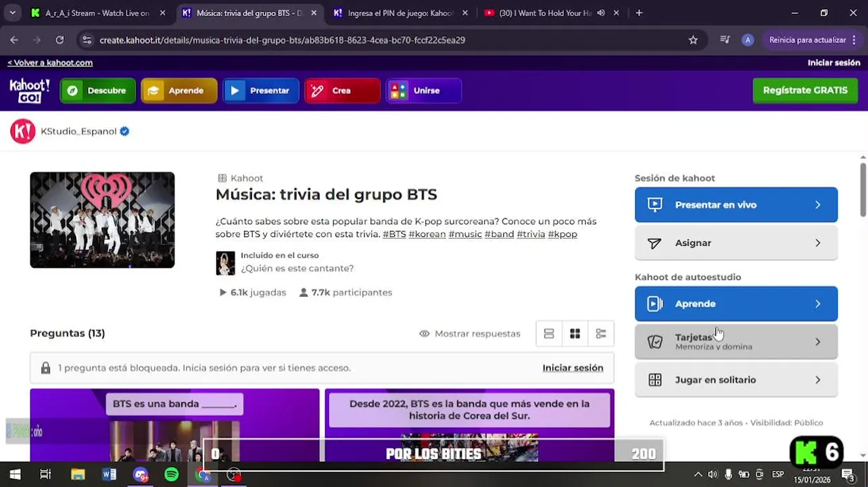Click Reinicia para actualizar
This screenshot has width=868, height=487.
813,40
